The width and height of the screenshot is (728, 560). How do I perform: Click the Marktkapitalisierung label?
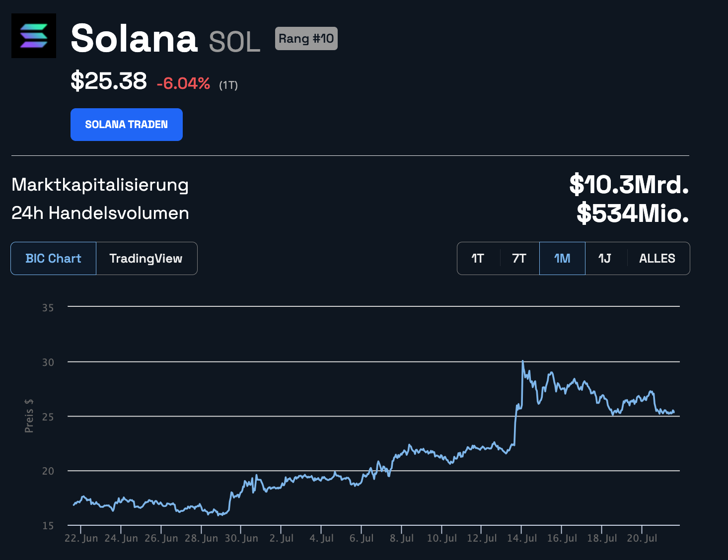[x=100, y=185]
